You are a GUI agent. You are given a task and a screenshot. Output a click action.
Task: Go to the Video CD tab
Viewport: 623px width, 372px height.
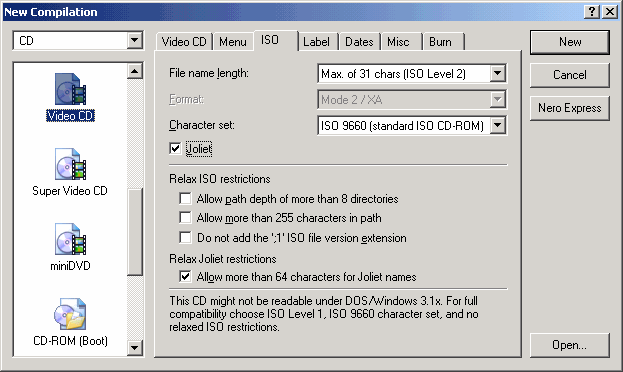pos(184,42)
